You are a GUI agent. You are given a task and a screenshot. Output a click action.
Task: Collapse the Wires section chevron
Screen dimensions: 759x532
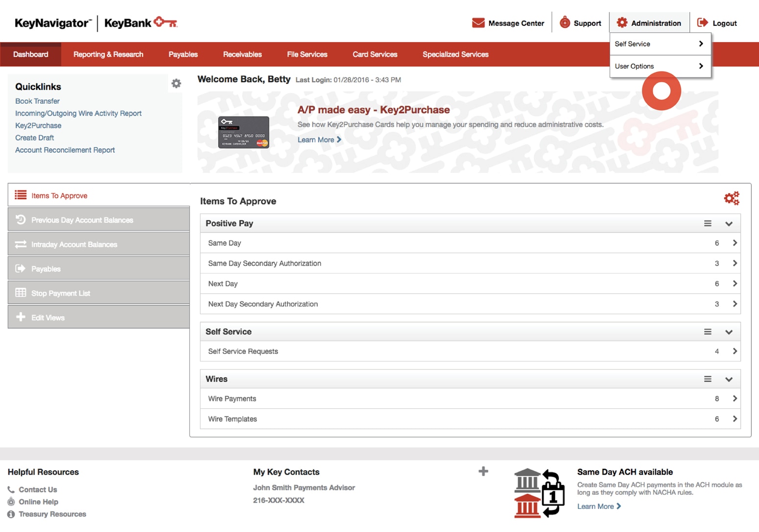(x=729, y=379)
